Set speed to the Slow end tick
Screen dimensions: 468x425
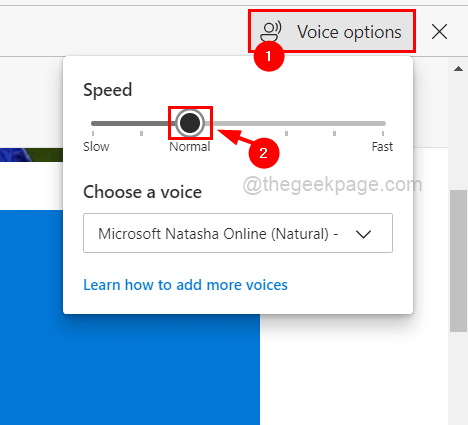click(93, 133)
